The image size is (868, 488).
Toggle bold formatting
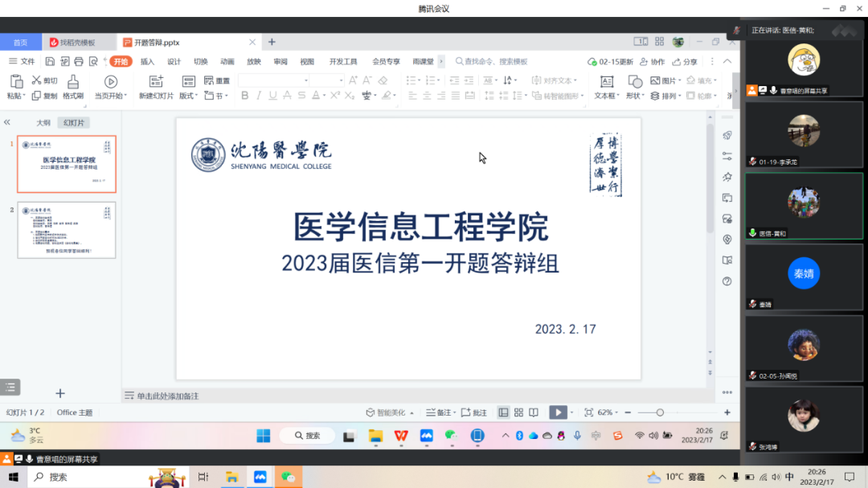pyautogui.click(x=245, y=96)
